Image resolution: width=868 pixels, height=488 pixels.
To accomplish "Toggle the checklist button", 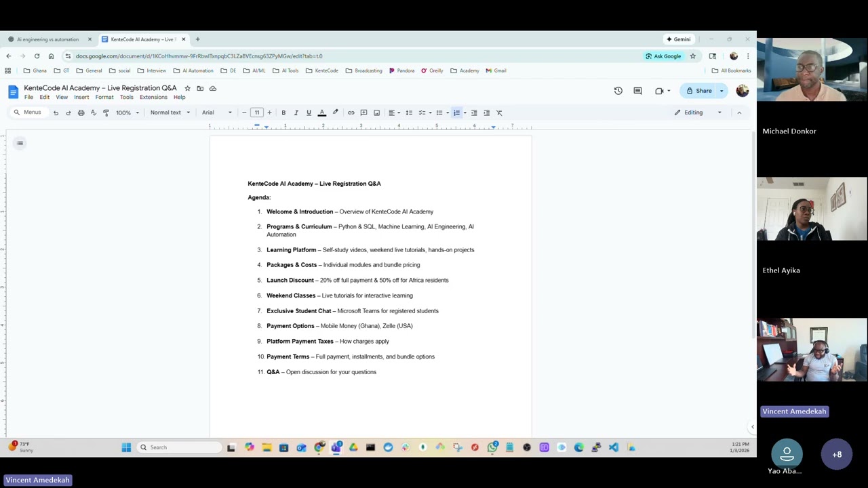I will 422,113.
